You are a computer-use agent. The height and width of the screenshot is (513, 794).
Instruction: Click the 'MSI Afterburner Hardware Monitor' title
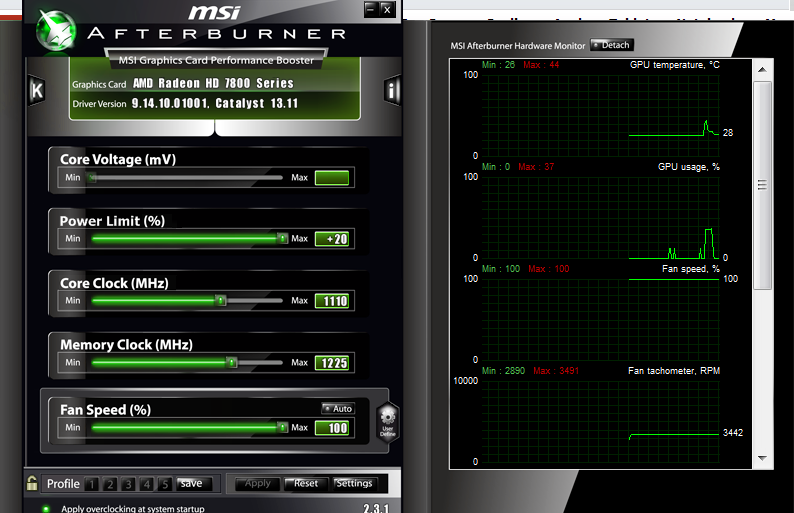518,46
